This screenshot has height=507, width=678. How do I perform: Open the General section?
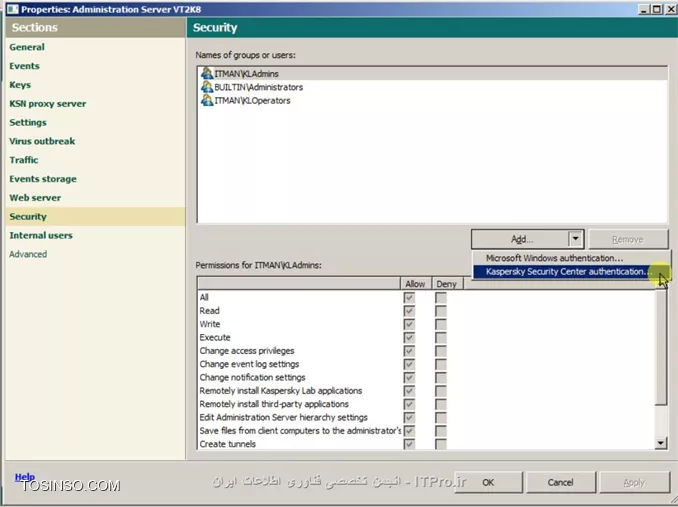coord(27,47)
